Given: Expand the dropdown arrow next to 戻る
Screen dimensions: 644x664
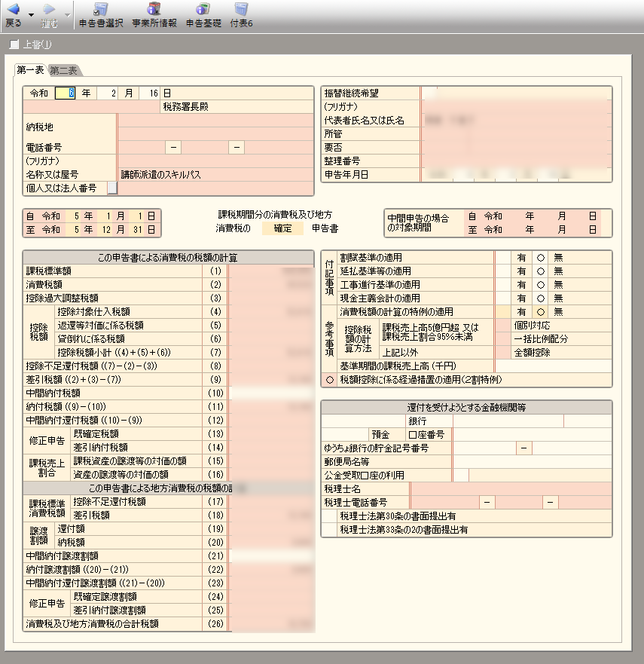Looking at the screenshot, I should [x=31, y=14].
